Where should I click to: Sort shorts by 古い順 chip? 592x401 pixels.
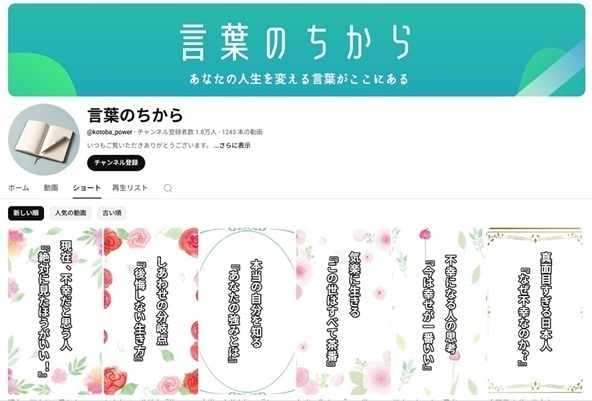(112, 213)
